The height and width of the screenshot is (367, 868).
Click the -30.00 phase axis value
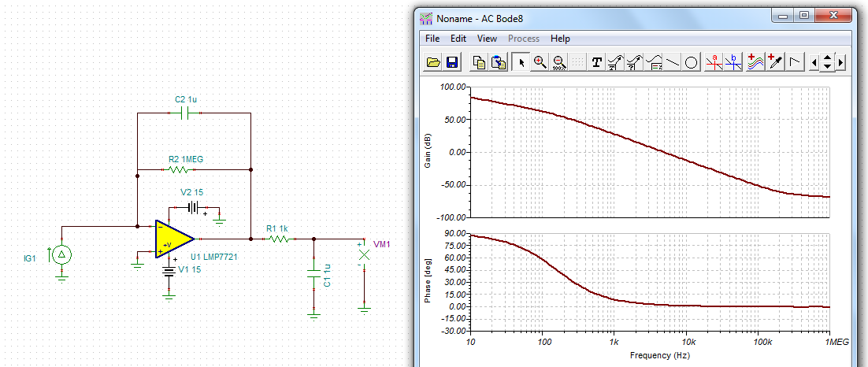coord(454,331)
